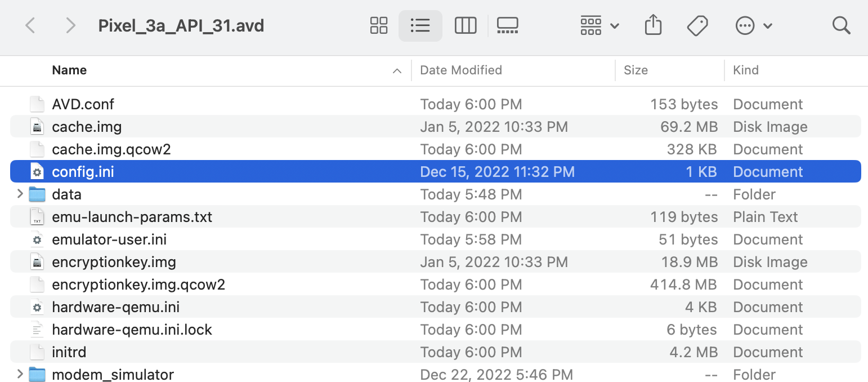Open the More actions ellipsis menu
The height and width of the screenshot is (382, 868).
coord(754,25)
